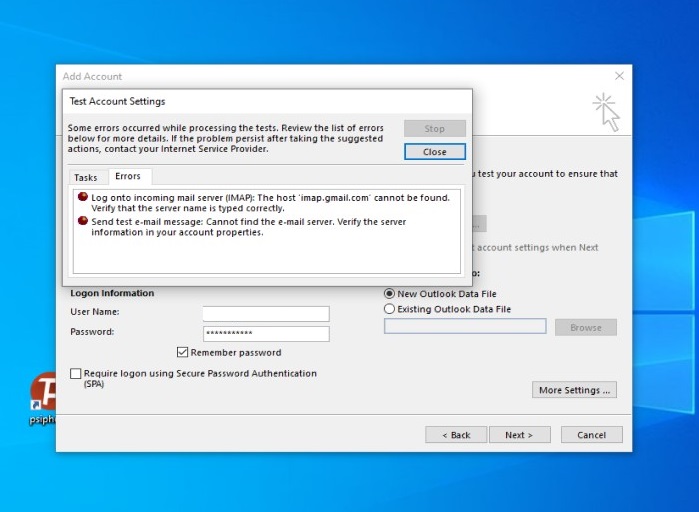
Task: Click the Test Account Settings title bar
Action: point(267,101)
